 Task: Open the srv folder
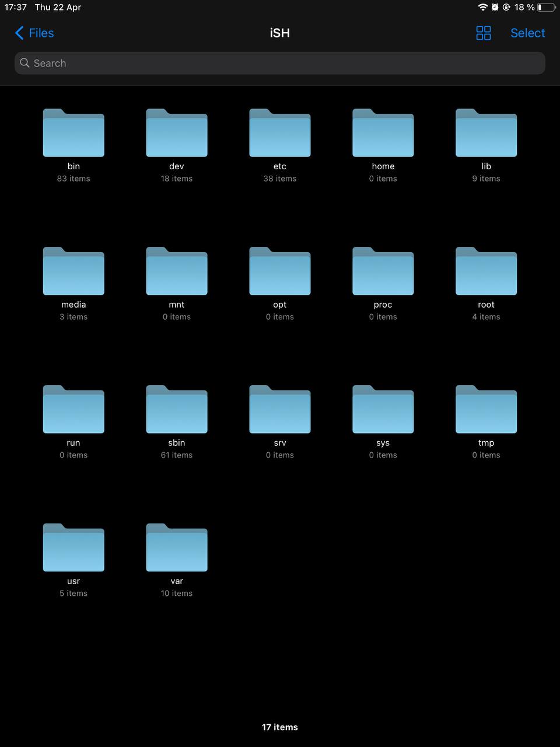pyautogui.click(x=280, y=410)
